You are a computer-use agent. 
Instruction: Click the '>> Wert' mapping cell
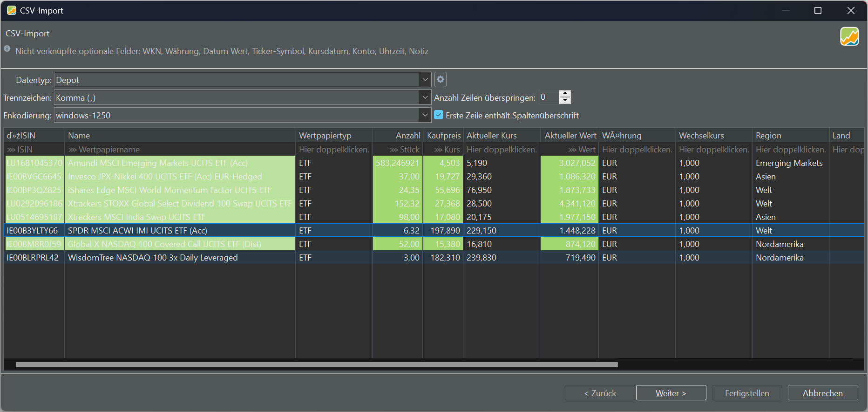(x=570, y=149)
